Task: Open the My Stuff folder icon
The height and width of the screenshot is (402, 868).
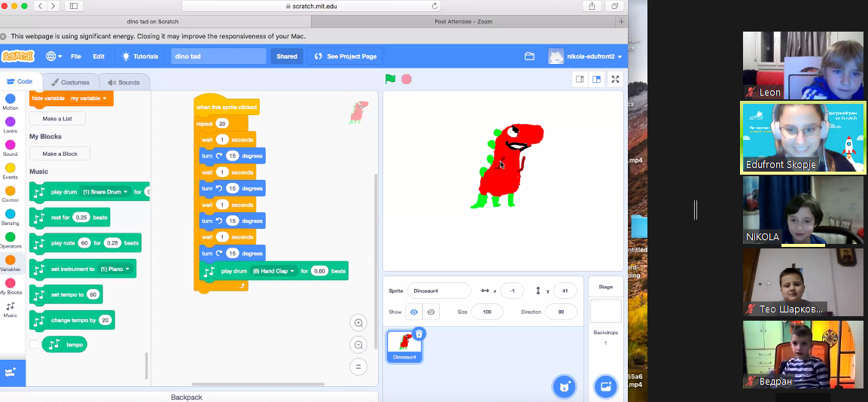Action: click(529, 56)
